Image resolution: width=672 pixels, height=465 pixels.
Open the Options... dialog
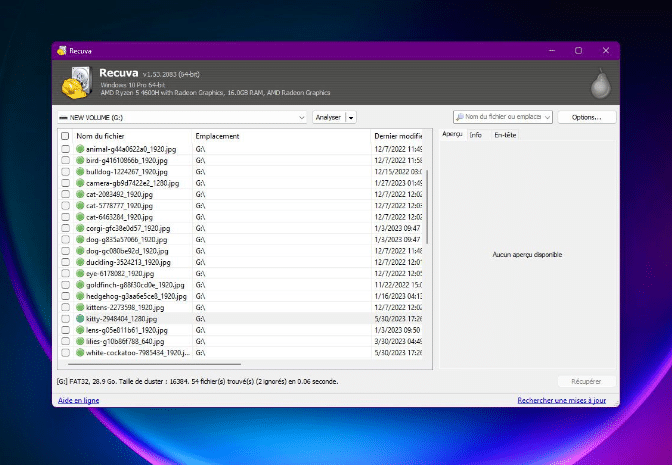(587, 117)
